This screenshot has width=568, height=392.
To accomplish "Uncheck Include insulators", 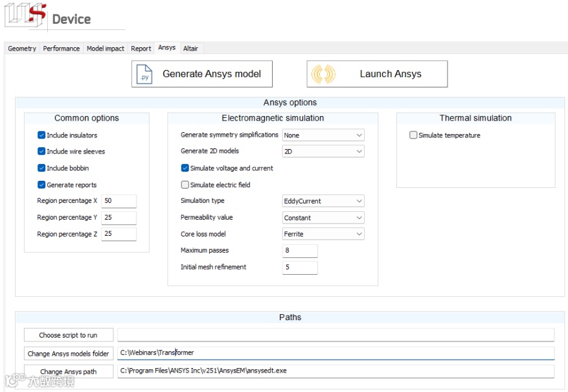I will [x=41, y=135].
